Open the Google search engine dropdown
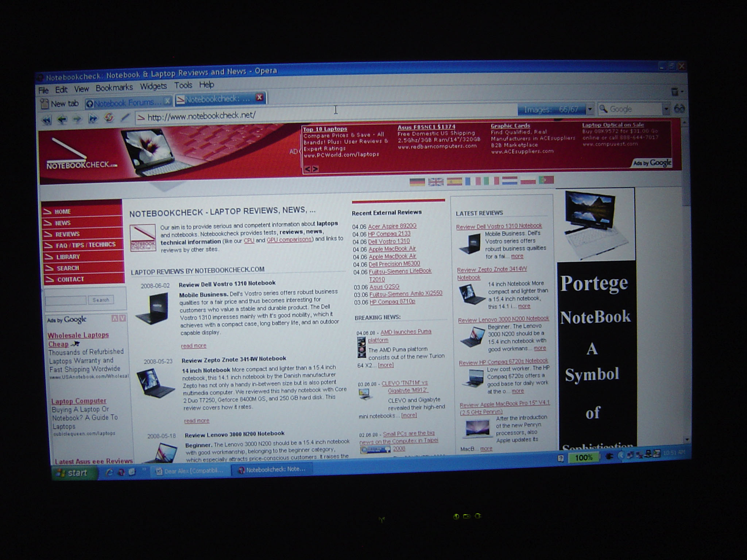This screenshot has width=747, height=560. pyautogui.click(x=666, y=109)
